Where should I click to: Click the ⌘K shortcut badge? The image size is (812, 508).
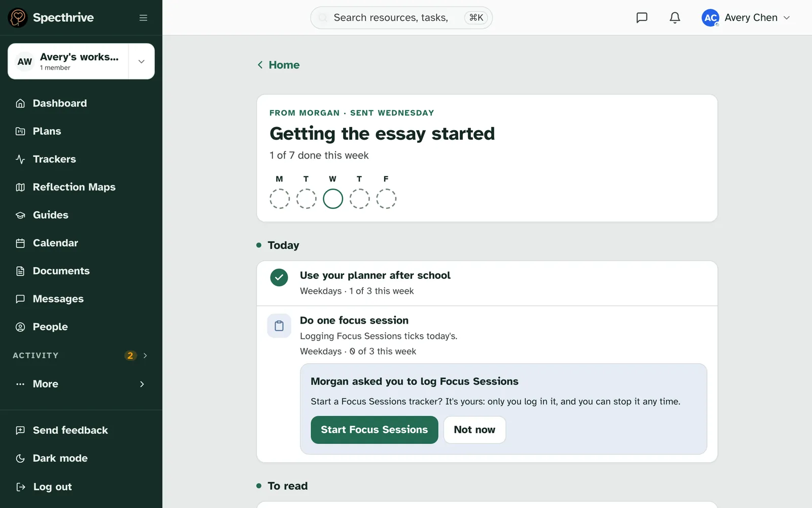coord(476,18)
